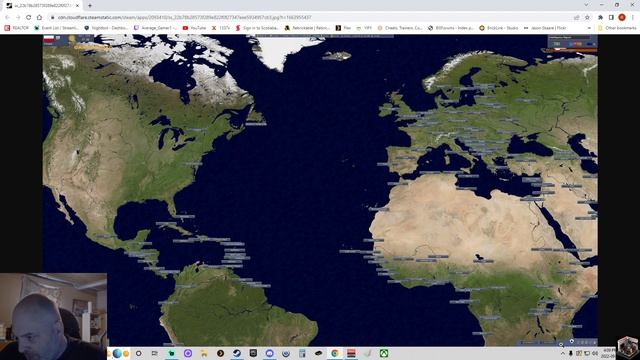Open the Chrome three-dot menu

point(633,18)
